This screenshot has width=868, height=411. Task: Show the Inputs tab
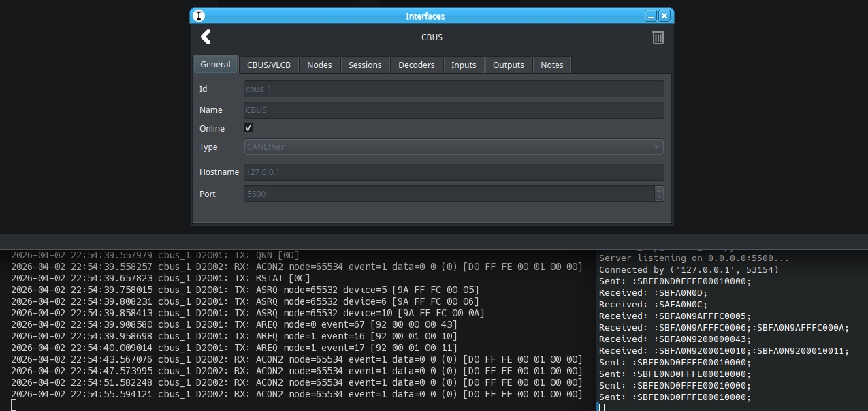coord(464,65)
